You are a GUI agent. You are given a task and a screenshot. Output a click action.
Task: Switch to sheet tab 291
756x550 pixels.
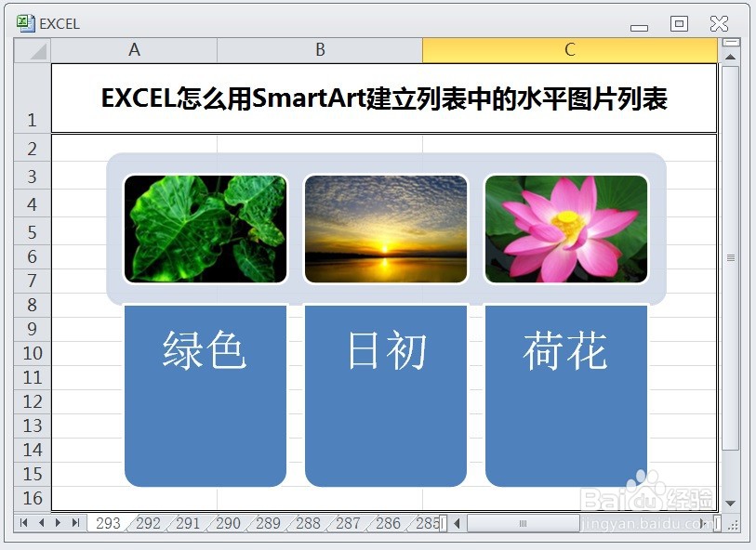[x=188, y=523]
